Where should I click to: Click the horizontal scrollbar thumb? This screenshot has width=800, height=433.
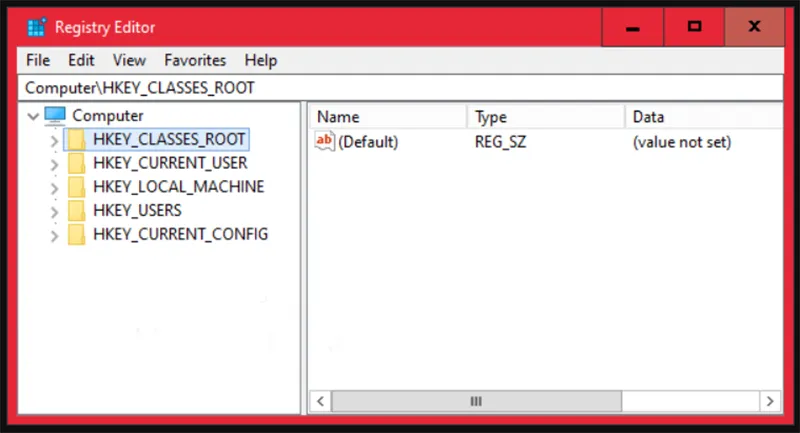pos(477,401)
